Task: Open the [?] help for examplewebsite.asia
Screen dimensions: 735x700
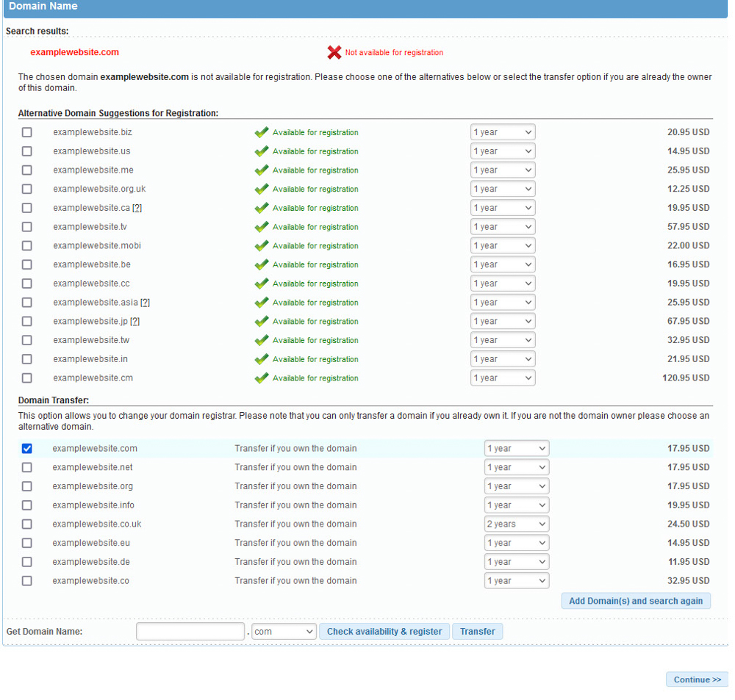Action: point(145,303)
